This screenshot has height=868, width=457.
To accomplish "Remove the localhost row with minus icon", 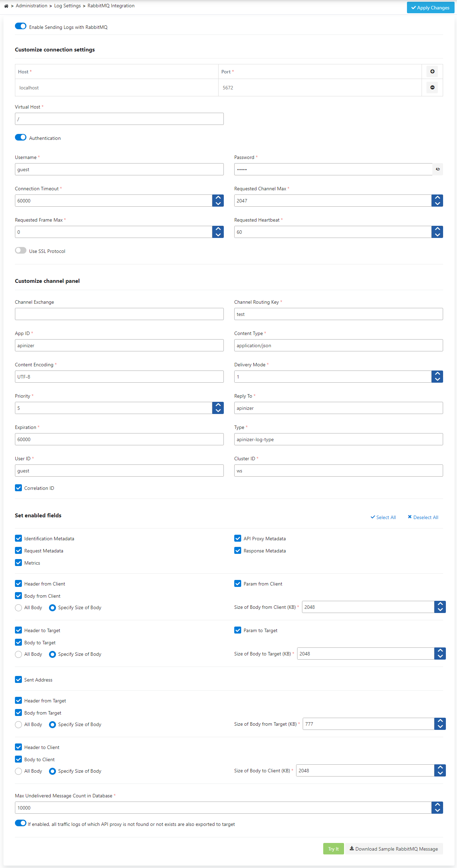I will [x=432, y=87].
